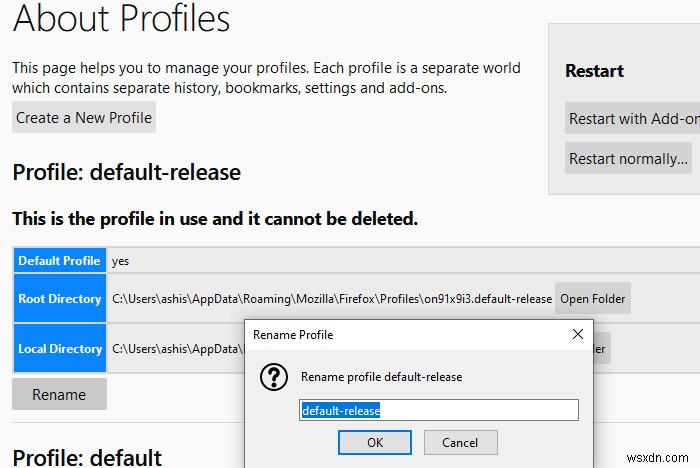The image size is (700, 468).
Task: Click the Profile: default-release heading
Action: coord(127,172)
